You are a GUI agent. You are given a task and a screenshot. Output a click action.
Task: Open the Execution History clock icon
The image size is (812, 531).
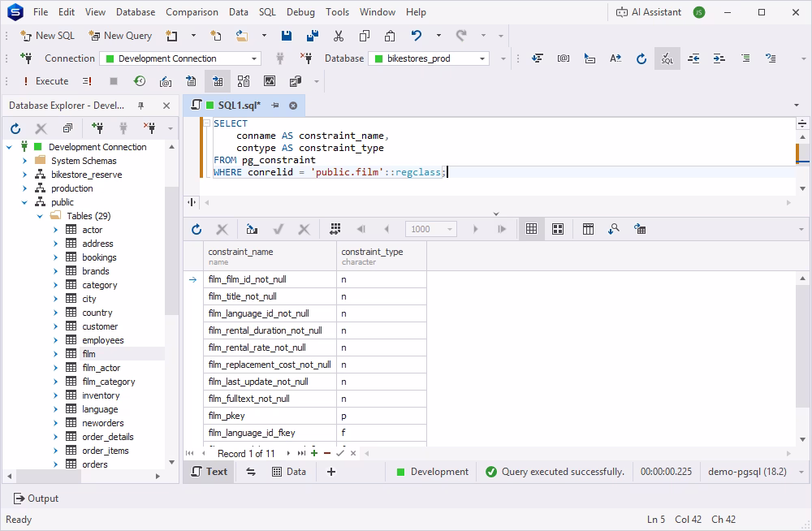click(140, 81)
